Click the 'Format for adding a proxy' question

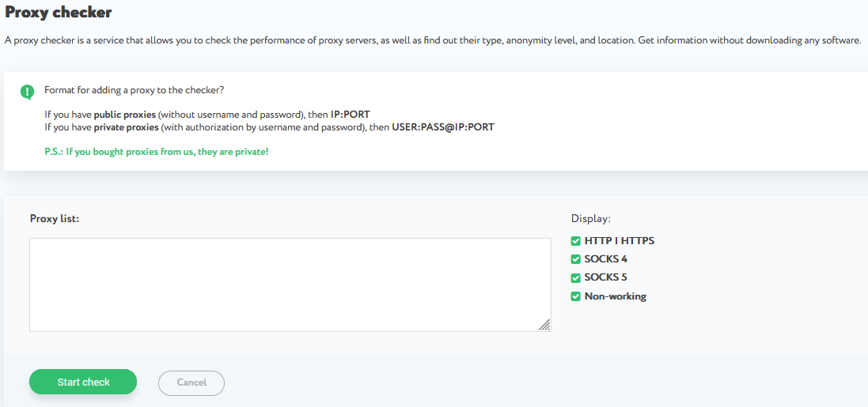[x=135, y=90]
